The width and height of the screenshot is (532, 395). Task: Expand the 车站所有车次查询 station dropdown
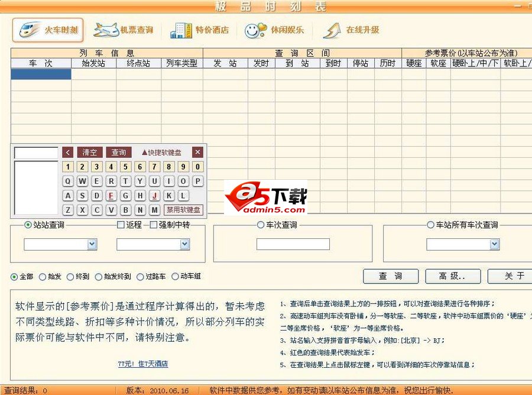point(494,244)
